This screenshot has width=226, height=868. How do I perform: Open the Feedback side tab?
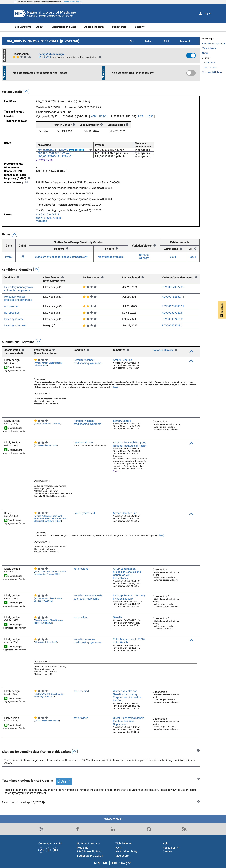pyautogui.click(x=222, y=310)
